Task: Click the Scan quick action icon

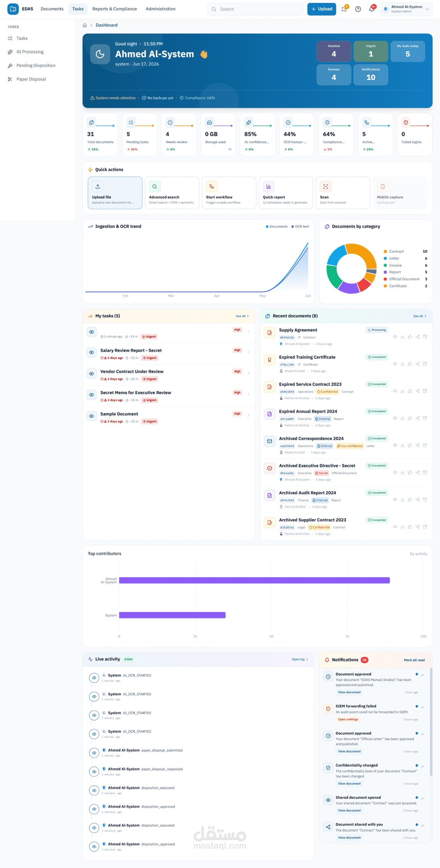Action: pos(325,186)
